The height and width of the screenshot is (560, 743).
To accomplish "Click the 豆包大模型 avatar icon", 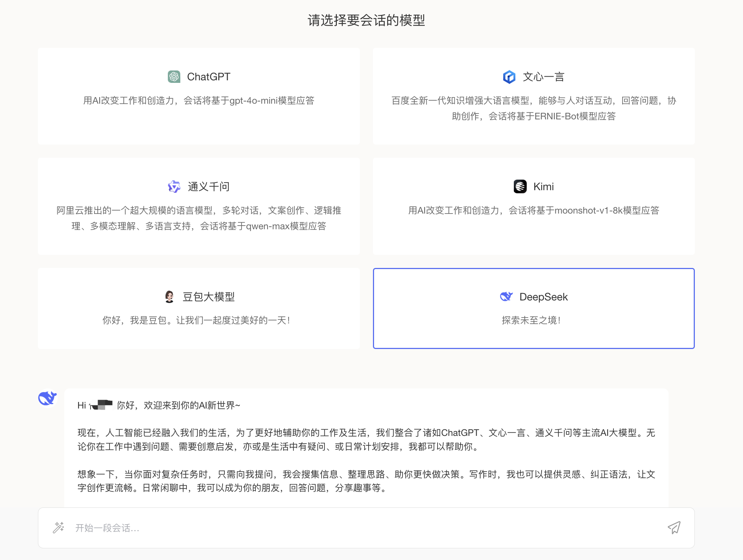I will coord(169,296).
